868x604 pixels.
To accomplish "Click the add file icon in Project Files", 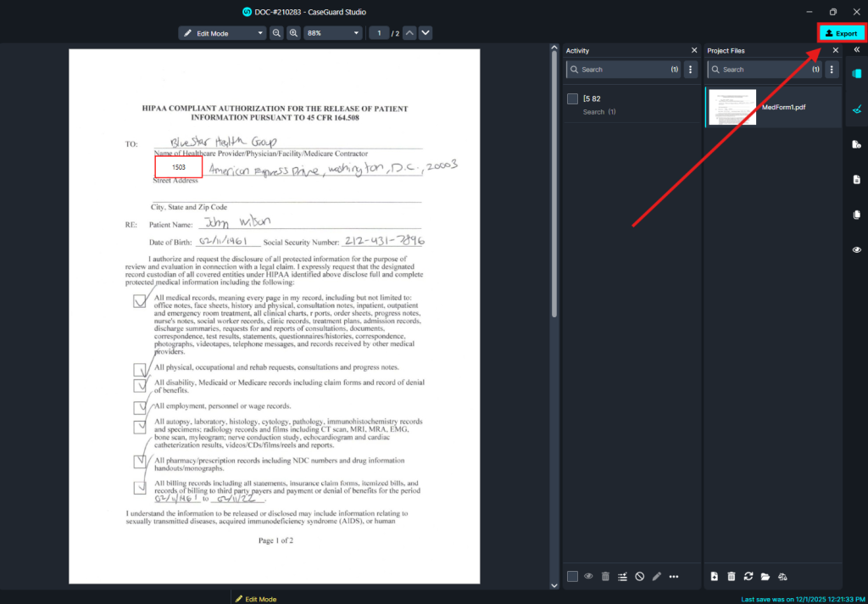I will click(715, 577).
